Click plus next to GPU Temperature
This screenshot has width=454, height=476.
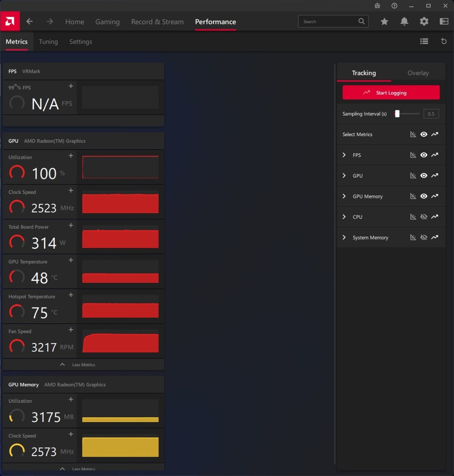71,260
